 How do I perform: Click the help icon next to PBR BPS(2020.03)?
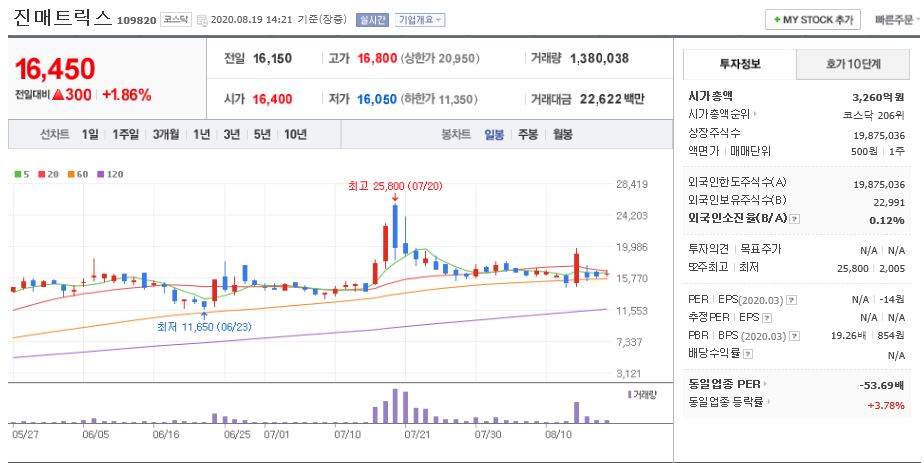(x=795, y=336)
